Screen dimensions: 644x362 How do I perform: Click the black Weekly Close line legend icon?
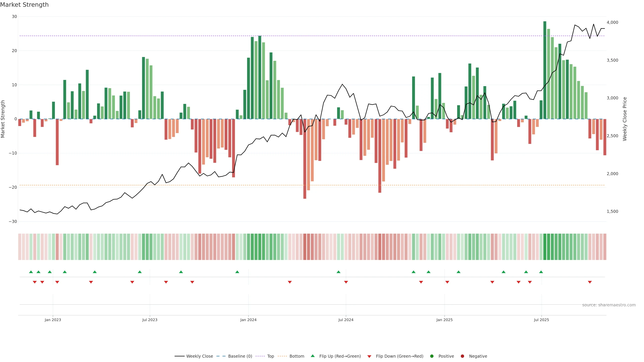click(179, 356)
